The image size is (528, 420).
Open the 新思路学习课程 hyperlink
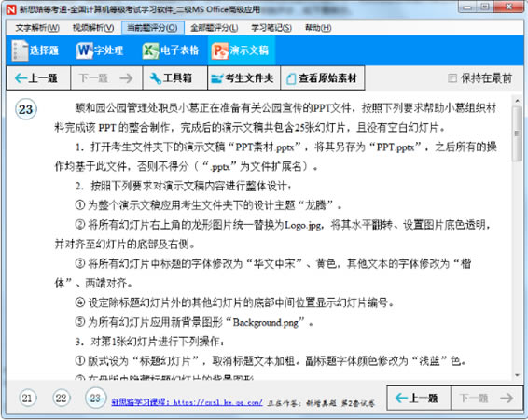(x=187, y=402)
